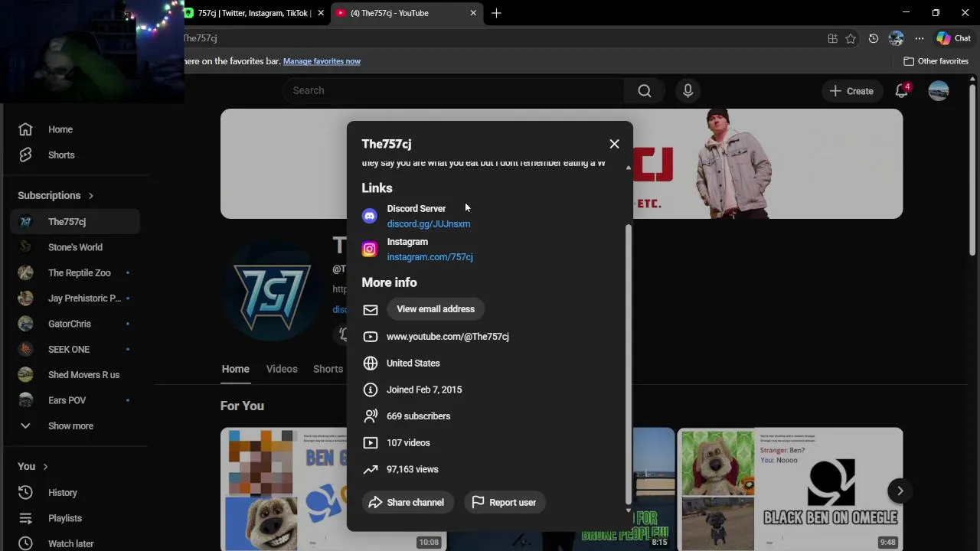This screenshot has width=980, height=551.
Task: Expand Subscriptions section chevron
Action: click(x=90, y=196)
